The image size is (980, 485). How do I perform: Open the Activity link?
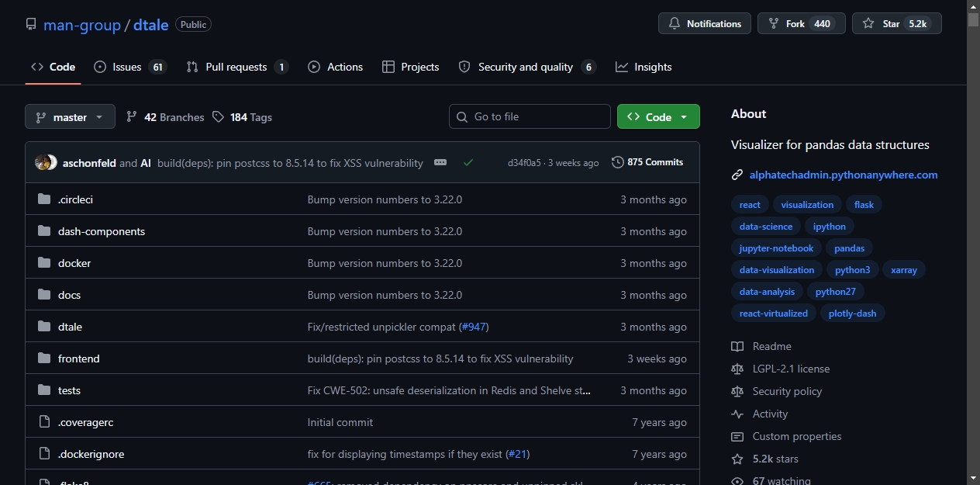pos(760,414)
